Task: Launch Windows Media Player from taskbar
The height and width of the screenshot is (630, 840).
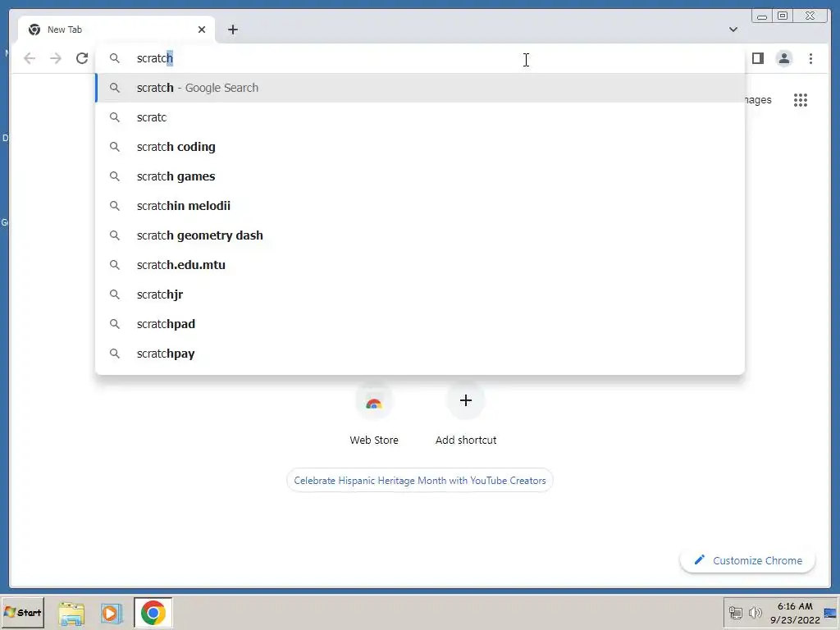Action: coord(112,613)
